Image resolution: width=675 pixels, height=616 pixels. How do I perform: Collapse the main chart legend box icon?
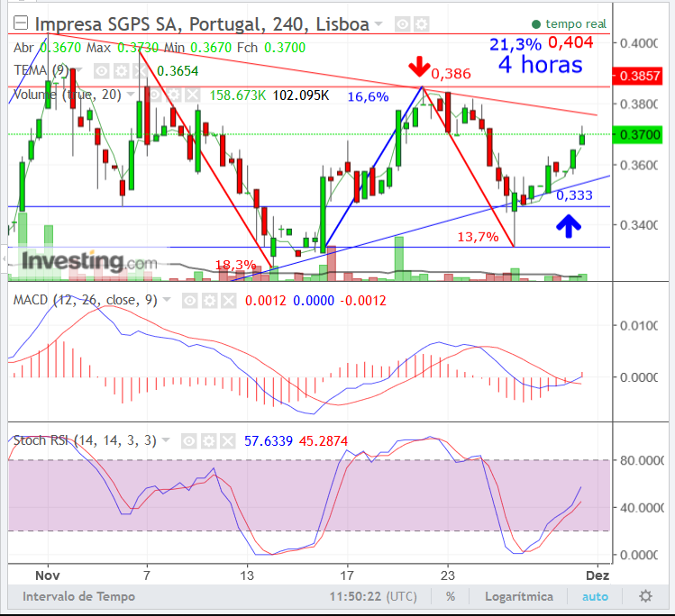click(x=20, y=23)
